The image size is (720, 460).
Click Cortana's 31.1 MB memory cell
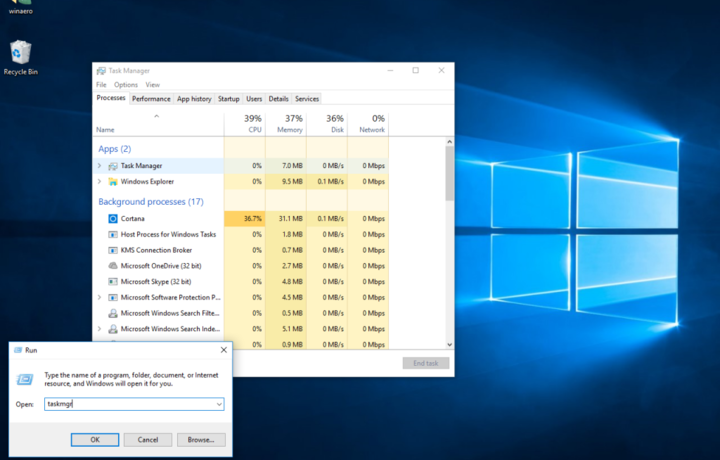pyautogui.click(x=286, y=219)
